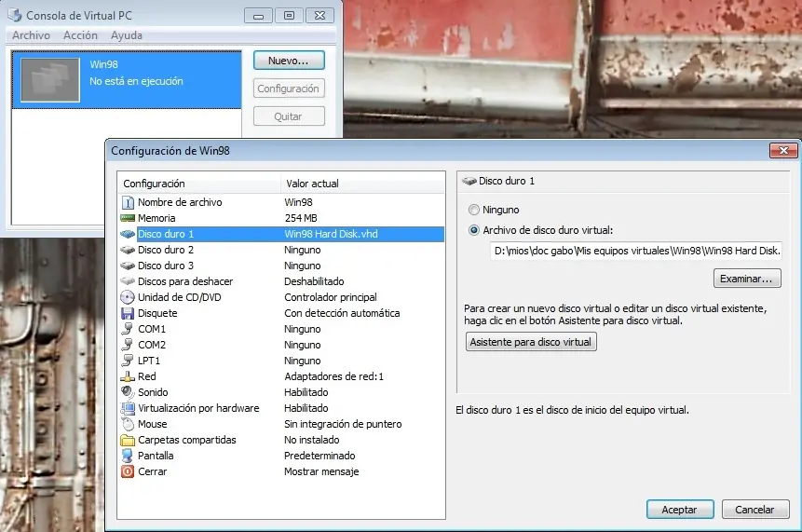This screenshot has height=532, width=802.
Task: Select Carpetas compartidas setting
Action: point(281,440)
